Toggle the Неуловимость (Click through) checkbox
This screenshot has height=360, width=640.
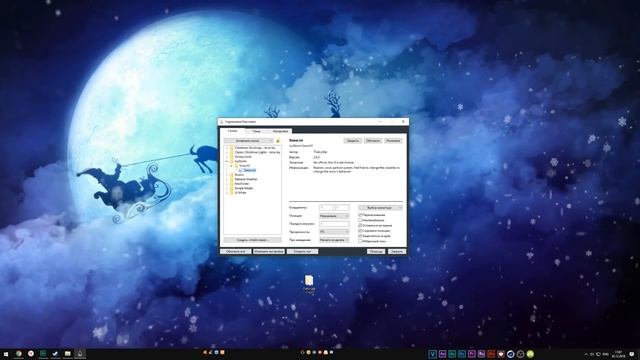tap(360, 220)
